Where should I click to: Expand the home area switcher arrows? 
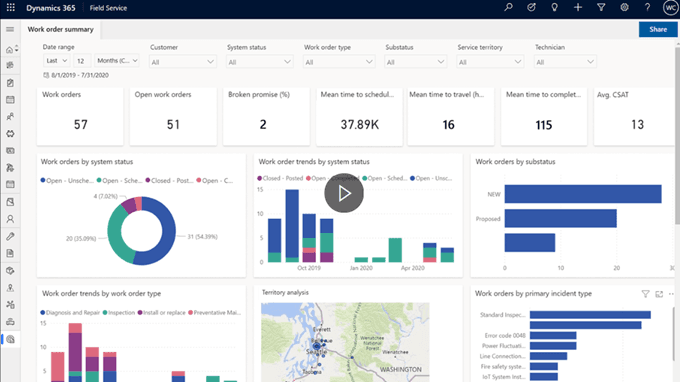click(16, 49)
